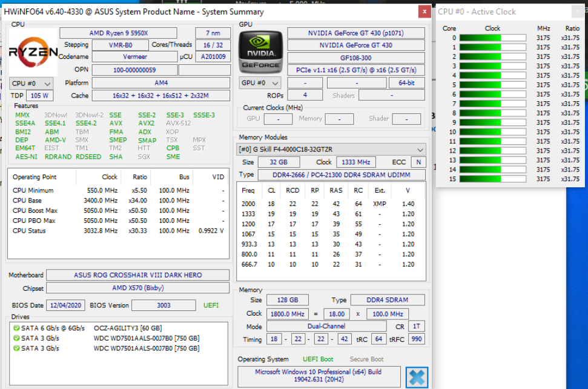Close the HWiNFO64 System Summary window
The image size is (588, 389).
[x=424, y=12]
